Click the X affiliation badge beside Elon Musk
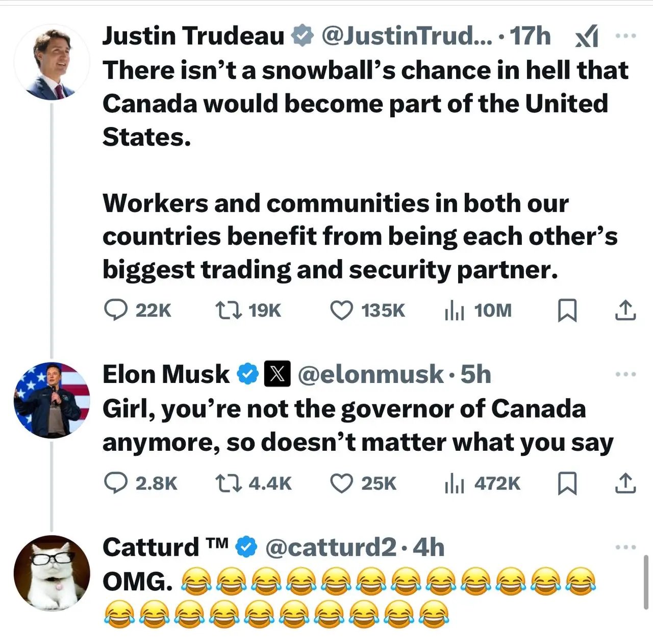This screenshot has height=644, width=653. pyautogui.click(x=277, y=374)
